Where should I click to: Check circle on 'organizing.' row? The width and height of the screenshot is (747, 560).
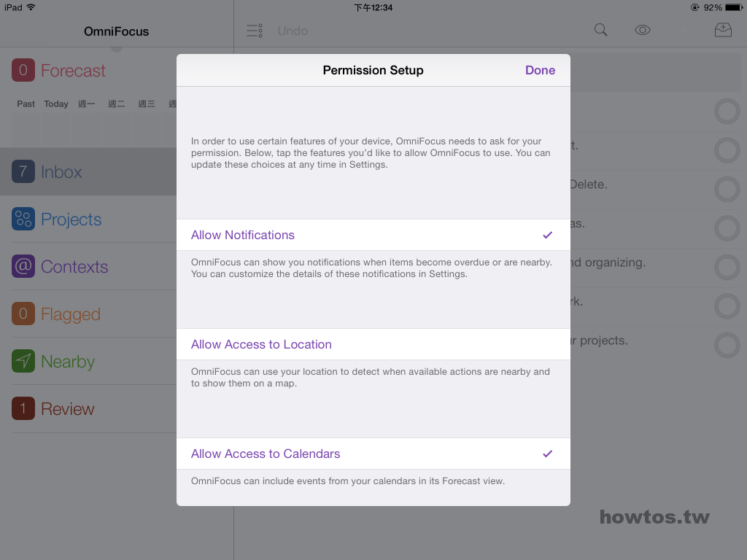pyautogui.click(x=727, y=268)
